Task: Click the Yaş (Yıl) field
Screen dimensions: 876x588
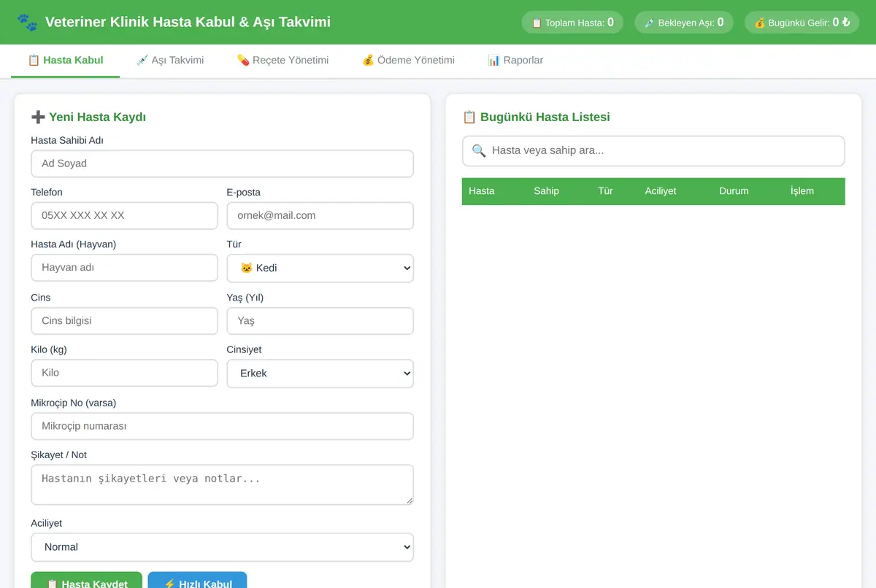Action: click(x=320, y=321)
